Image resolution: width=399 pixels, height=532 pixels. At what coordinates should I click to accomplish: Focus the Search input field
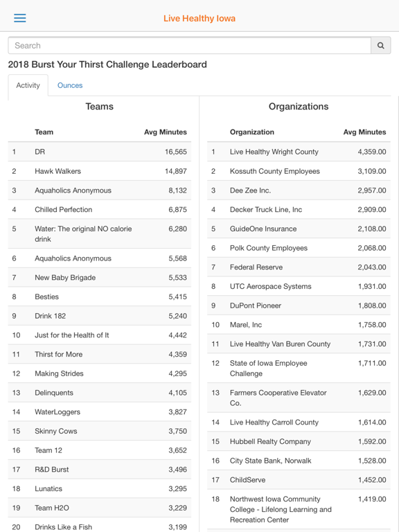[x=189, y=46]
